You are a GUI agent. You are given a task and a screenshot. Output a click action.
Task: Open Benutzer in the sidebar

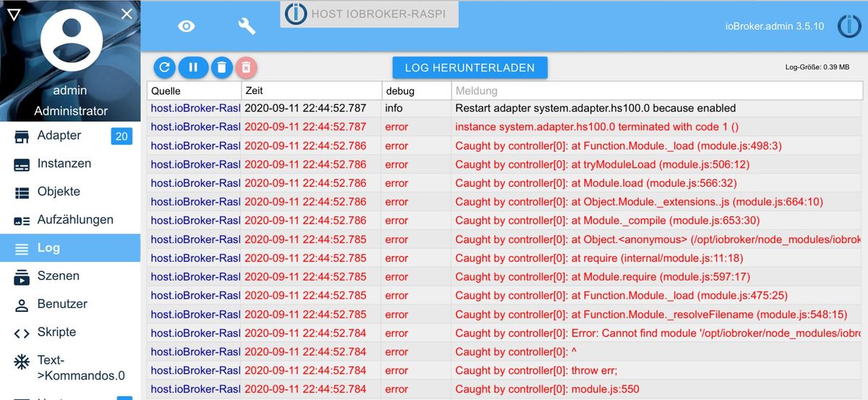(x=70, y=304)
